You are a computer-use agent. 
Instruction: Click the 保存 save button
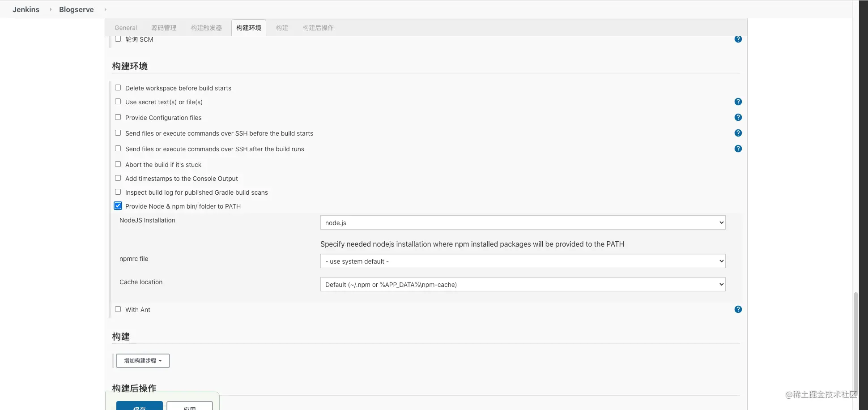tap(140, 406)
